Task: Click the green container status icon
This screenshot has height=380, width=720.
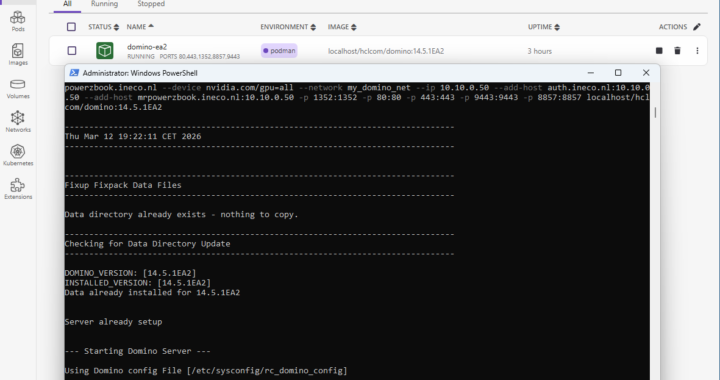Action: (x=105, y=50)
